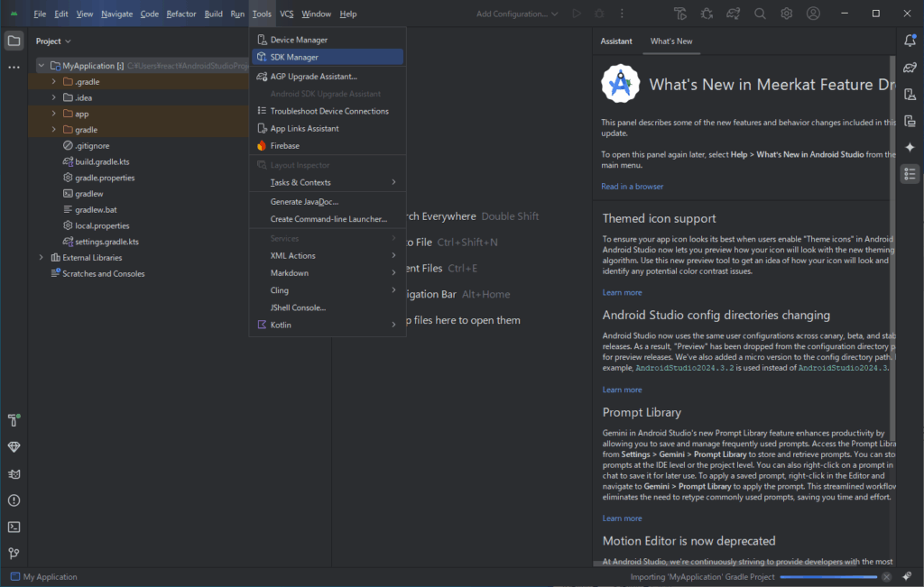This screenshot has width=924, height=587.
Task: Open the Project tool window icon
Action: (14, 41)
